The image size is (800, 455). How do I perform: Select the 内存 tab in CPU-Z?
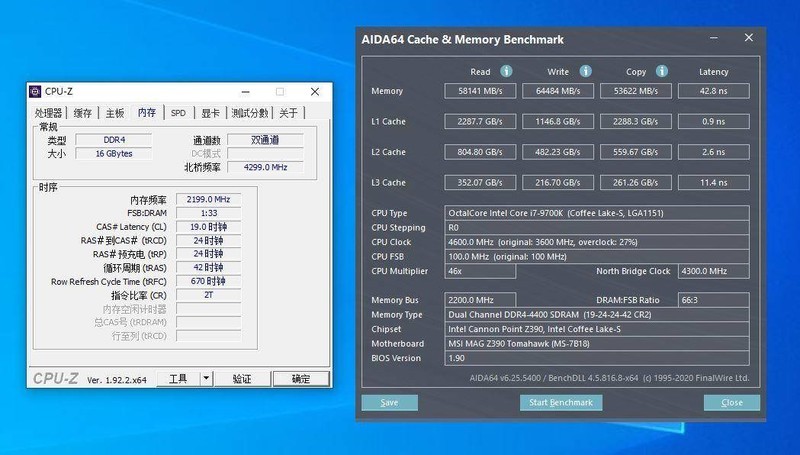(147, 112)
